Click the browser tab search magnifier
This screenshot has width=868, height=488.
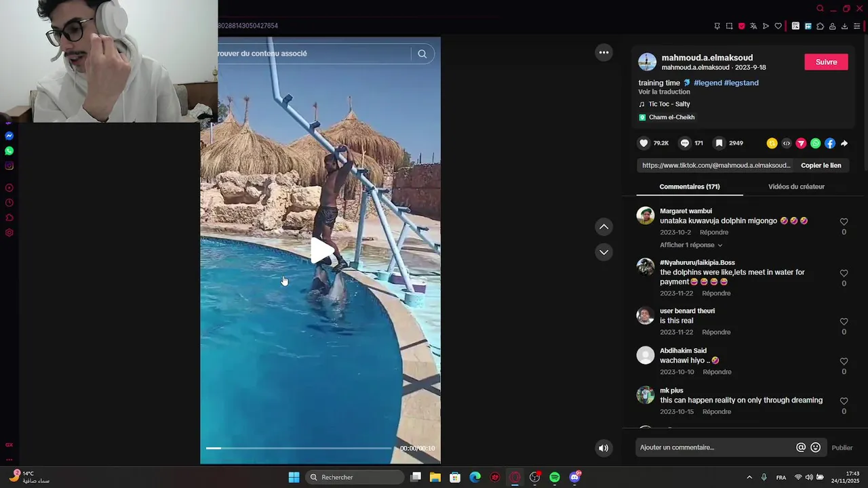pos(820,9)
